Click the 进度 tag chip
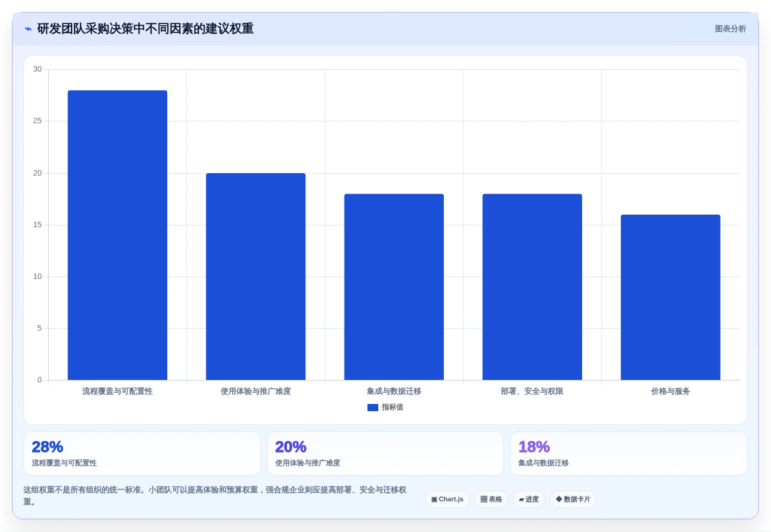This screenshot has width=771, height=532. point(529,500)
